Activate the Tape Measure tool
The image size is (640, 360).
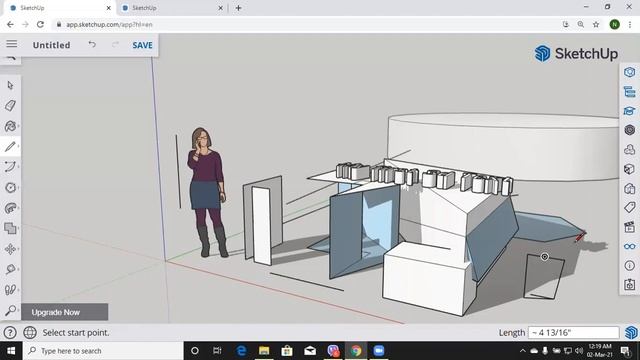[11, 269]
